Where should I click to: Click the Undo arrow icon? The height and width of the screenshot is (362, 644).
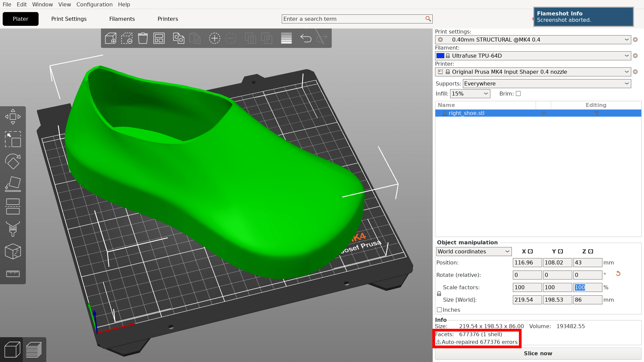click(x=306, y=38)
